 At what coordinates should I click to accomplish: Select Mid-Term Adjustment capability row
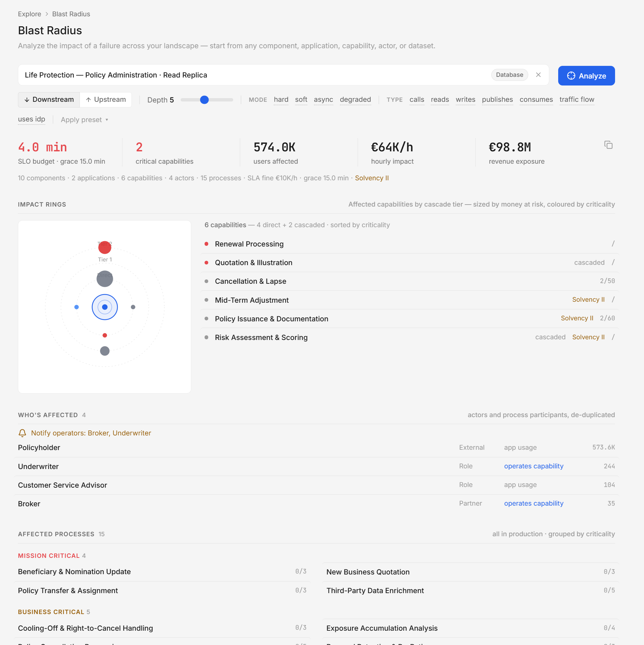pyautogui.click(x=409, y=300)
